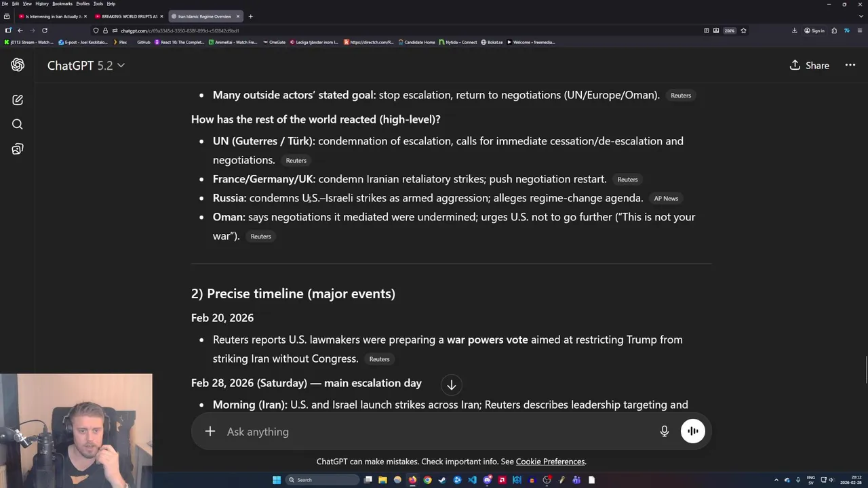Close the 'BREAKING: WORLD ERUPTS' tab
Screen dimensions: 868x488
click(x=161, y=16)
